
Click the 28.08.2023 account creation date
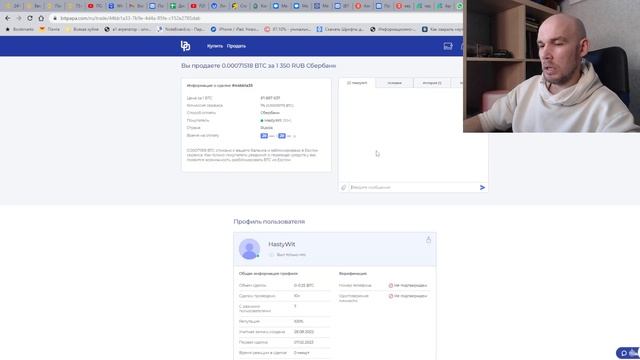tap(304, 332)
